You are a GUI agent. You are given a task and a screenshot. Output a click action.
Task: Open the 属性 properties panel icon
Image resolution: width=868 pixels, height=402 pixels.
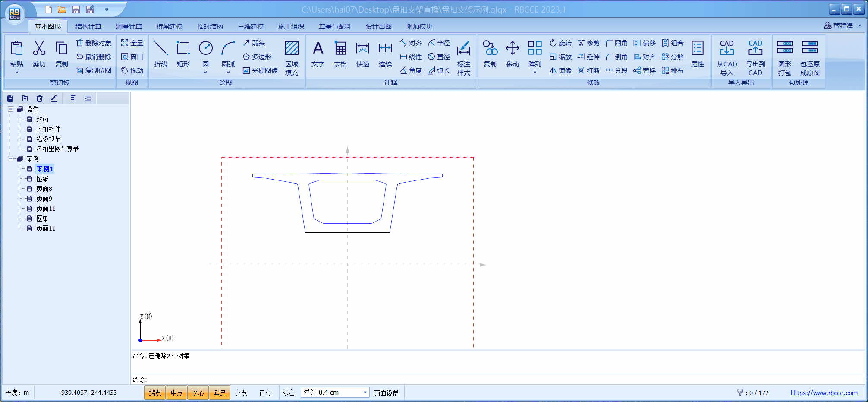coord(697,54)
